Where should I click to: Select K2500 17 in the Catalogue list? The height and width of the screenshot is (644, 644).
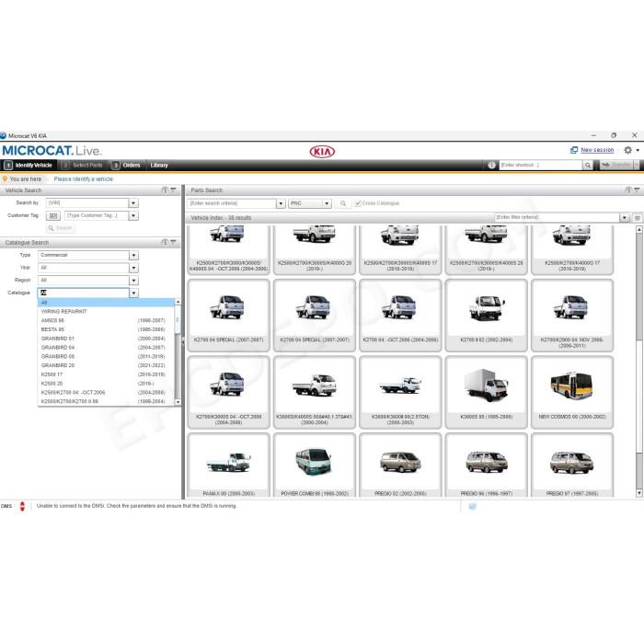point(106,374)
